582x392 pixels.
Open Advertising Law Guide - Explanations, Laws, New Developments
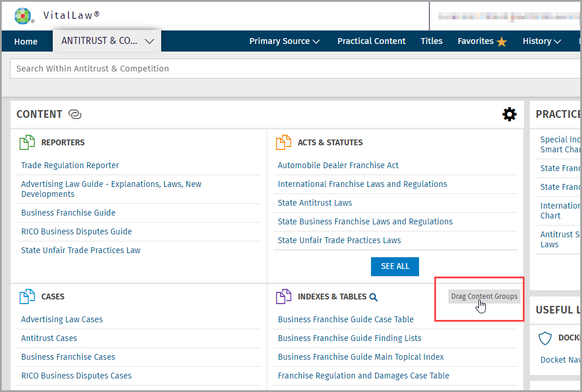click(x=111, y=189)
